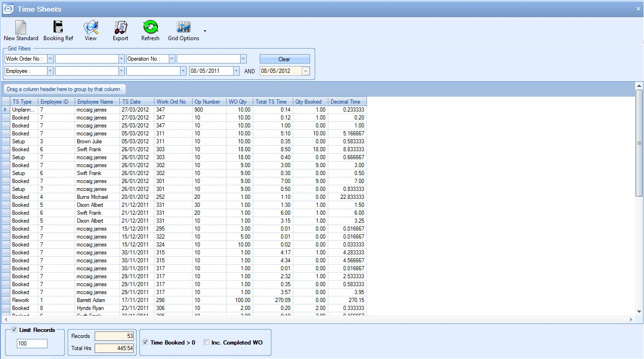
Task: Toggle the Limit Records checkbox
Action: pyautogui.click(x=14, y=330)
